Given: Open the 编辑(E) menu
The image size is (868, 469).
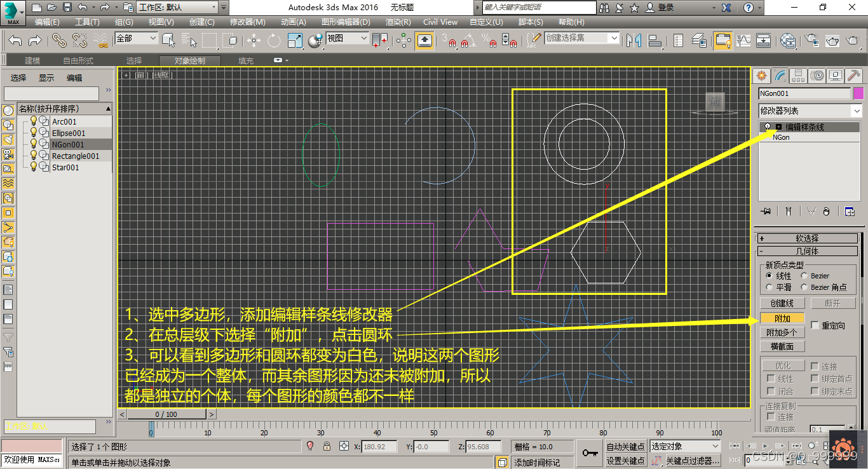Looking at the screenshot, I should [47, 22].
